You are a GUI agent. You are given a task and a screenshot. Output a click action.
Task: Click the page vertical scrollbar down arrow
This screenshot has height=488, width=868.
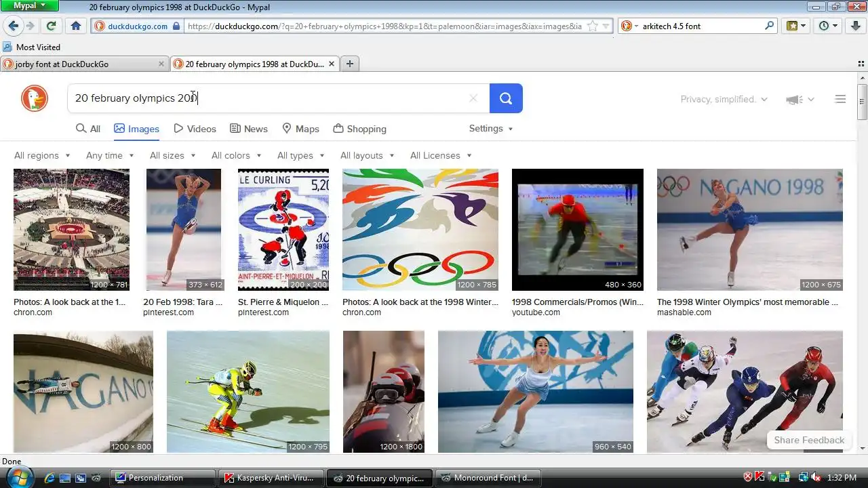pyautogui.click(x=863, y=448)
